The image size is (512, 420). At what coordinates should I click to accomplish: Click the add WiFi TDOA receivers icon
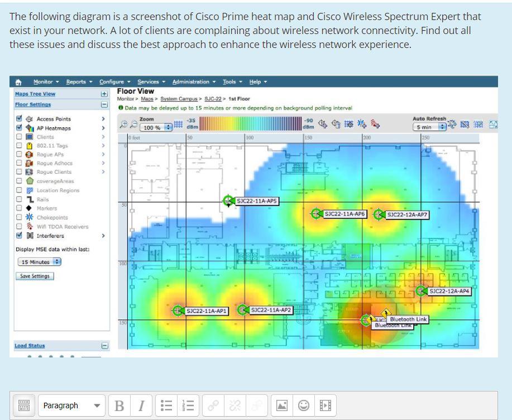tap(375, 124)
